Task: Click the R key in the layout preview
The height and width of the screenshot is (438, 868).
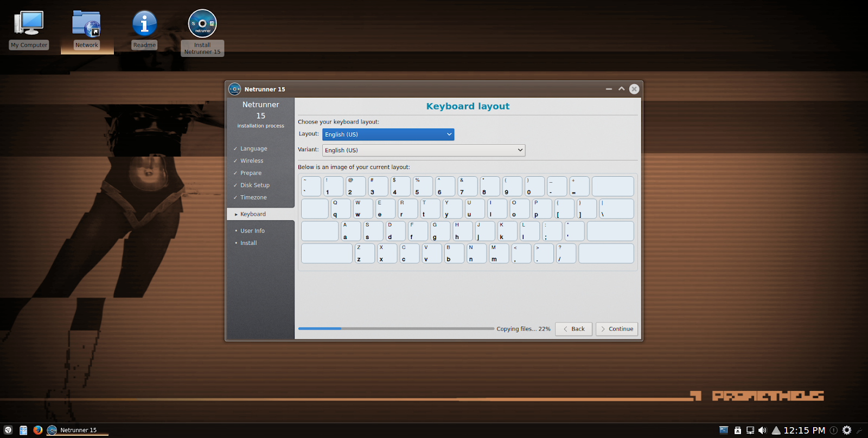Action: (x=408, y=209)
